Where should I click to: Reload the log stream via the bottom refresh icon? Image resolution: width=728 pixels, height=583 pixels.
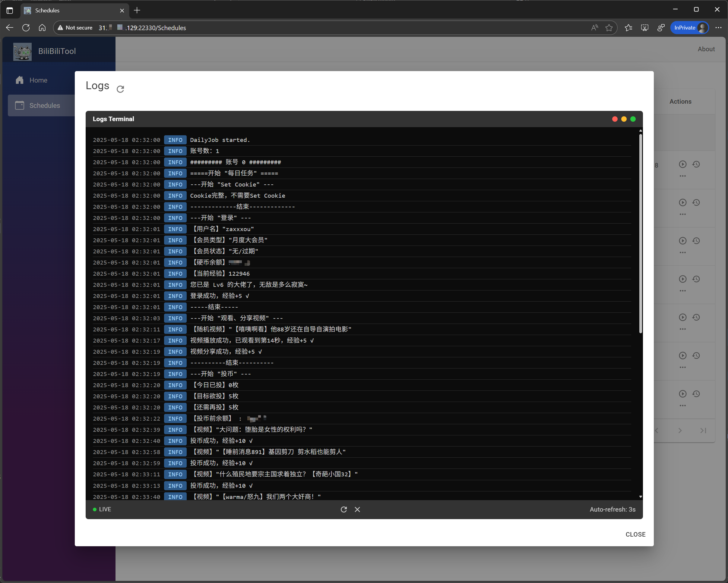(344, 509)
